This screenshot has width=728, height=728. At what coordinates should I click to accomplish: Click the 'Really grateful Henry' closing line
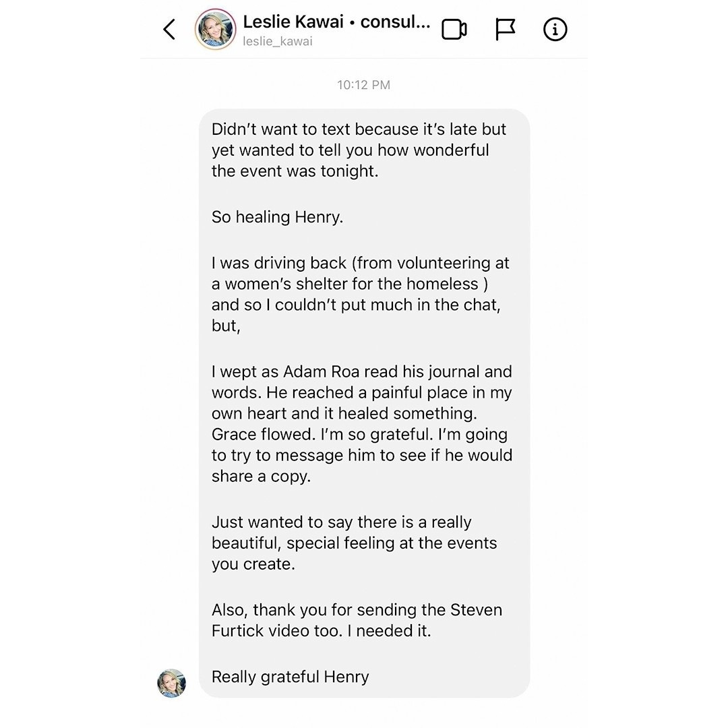coord(290,677)
